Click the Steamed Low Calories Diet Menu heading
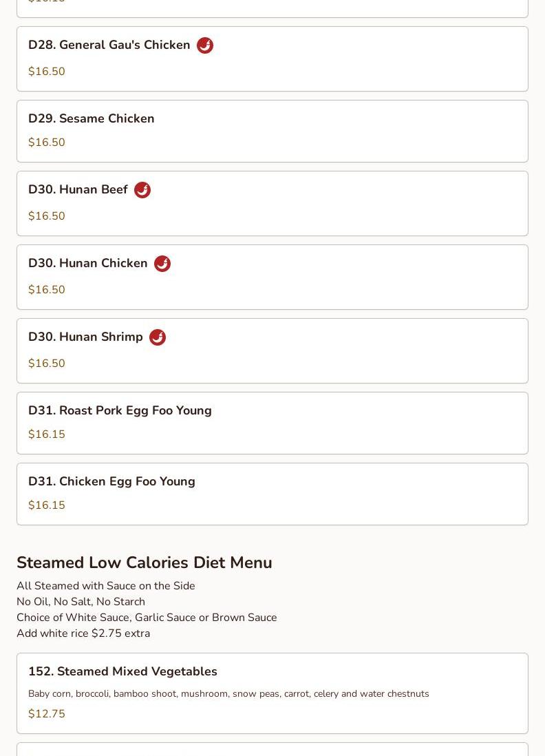 coord(144,563)
